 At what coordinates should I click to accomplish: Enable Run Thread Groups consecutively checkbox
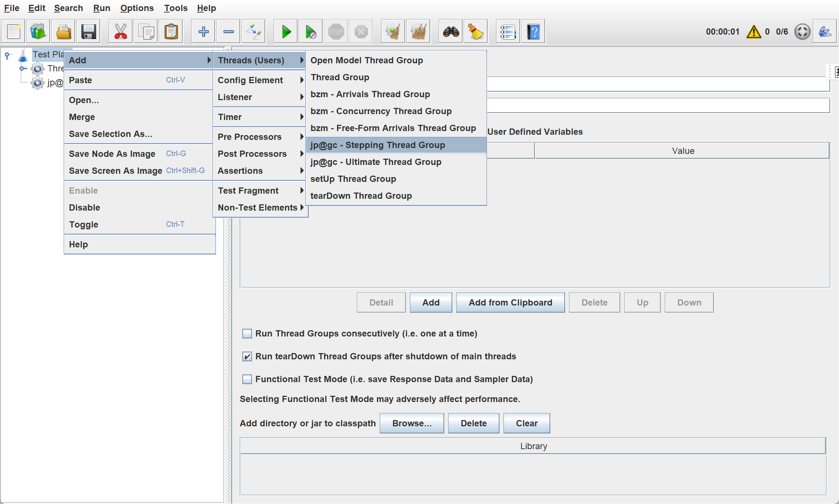point(247,334)
